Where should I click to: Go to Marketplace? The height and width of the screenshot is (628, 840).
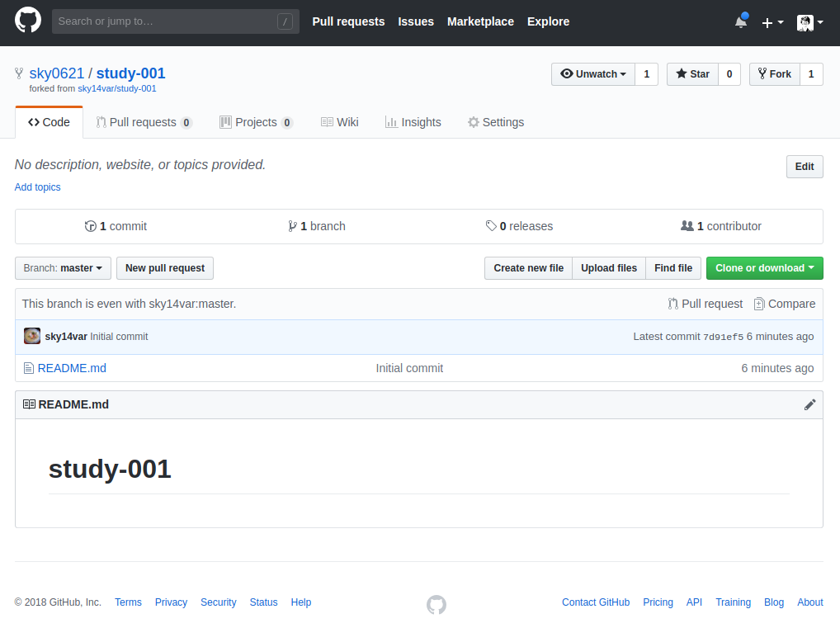(x=480, y=21)
